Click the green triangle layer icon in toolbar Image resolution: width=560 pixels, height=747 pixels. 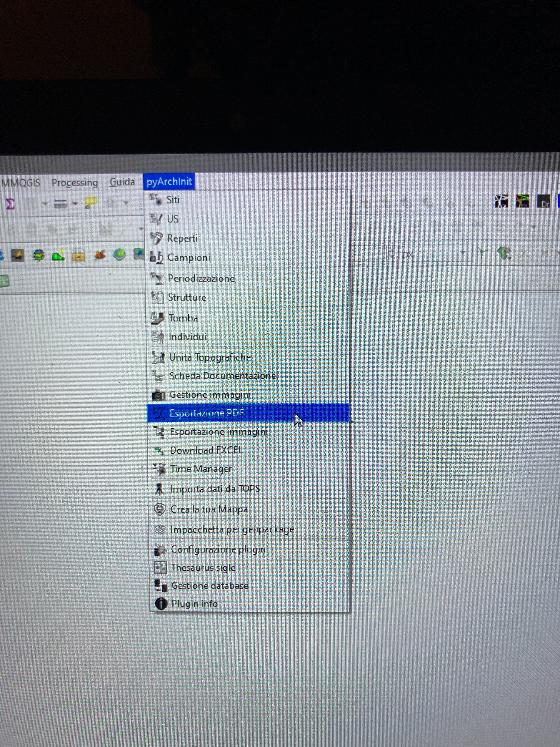[58, 255]
